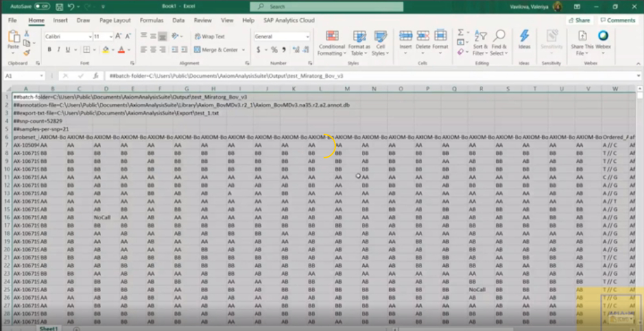Open the Comments pane button
644x331 pixels.
pos(617,20)
